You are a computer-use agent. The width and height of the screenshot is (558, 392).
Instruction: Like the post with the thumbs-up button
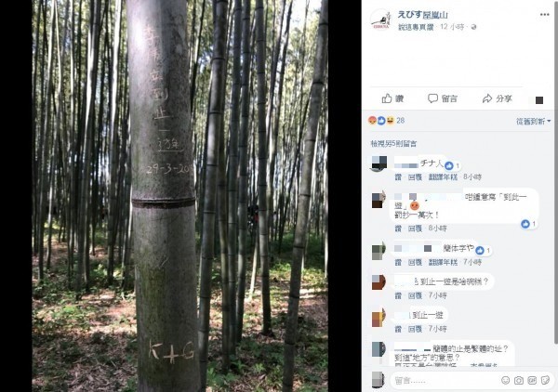pos(392,98)
